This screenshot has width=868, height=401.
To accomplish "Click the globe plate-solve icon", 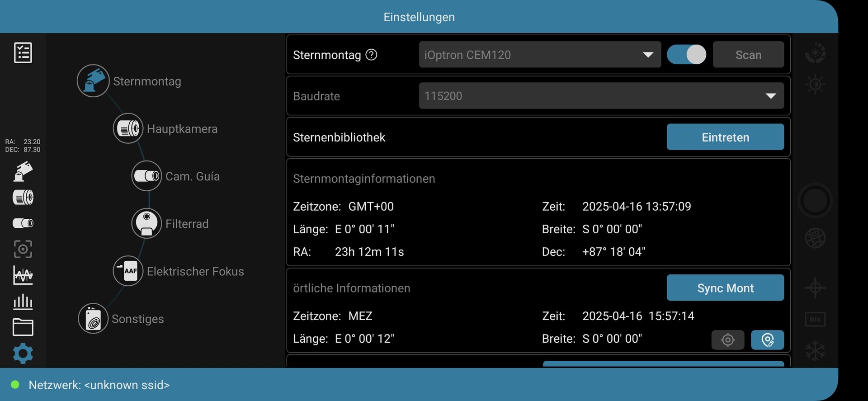I will [x=815, y=238].
